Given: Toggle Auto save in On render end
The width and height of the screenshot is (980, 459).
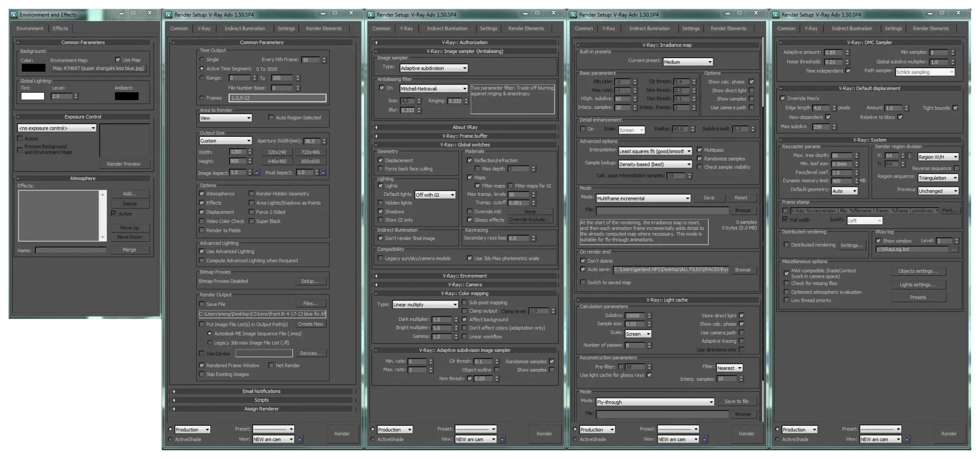Looking at the screenshot, I should [x=583, y=269].
